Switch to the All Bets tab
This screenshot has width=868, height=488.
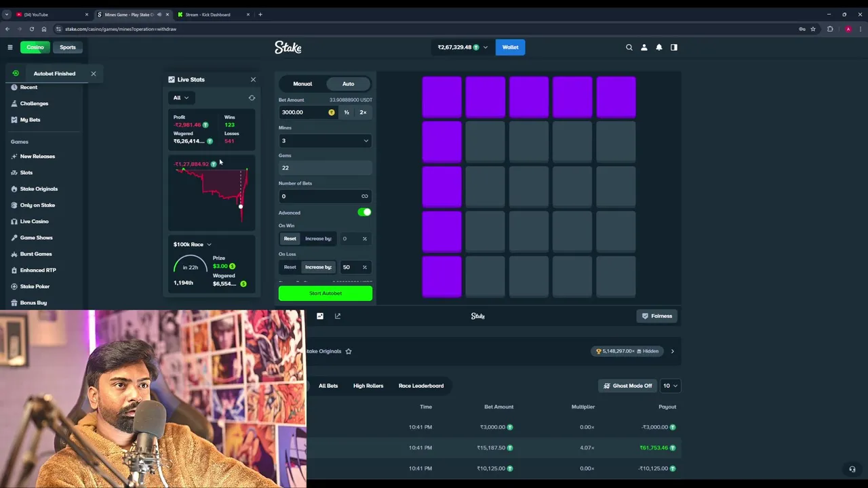[328, 386]
